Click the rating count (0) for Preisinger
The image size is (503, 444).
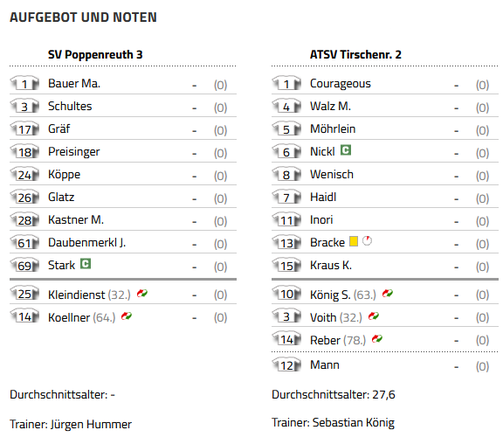tap(220, 153)
